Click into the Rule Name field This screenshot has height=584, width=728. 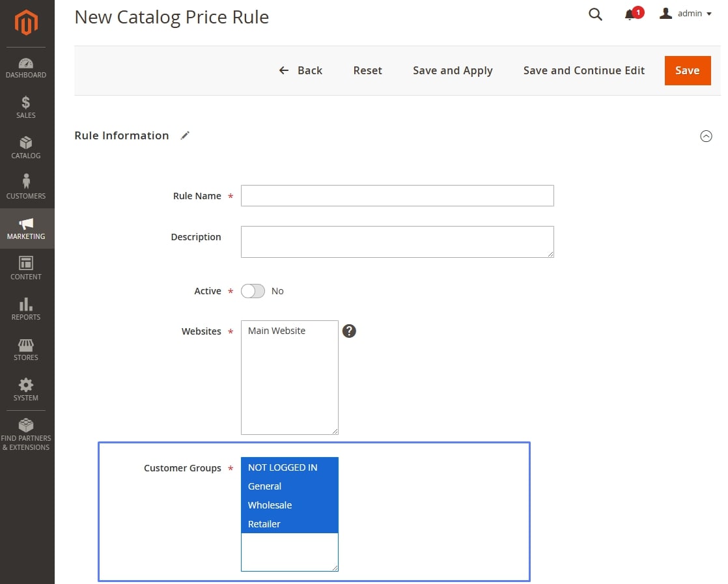click(x=397, y=196)
